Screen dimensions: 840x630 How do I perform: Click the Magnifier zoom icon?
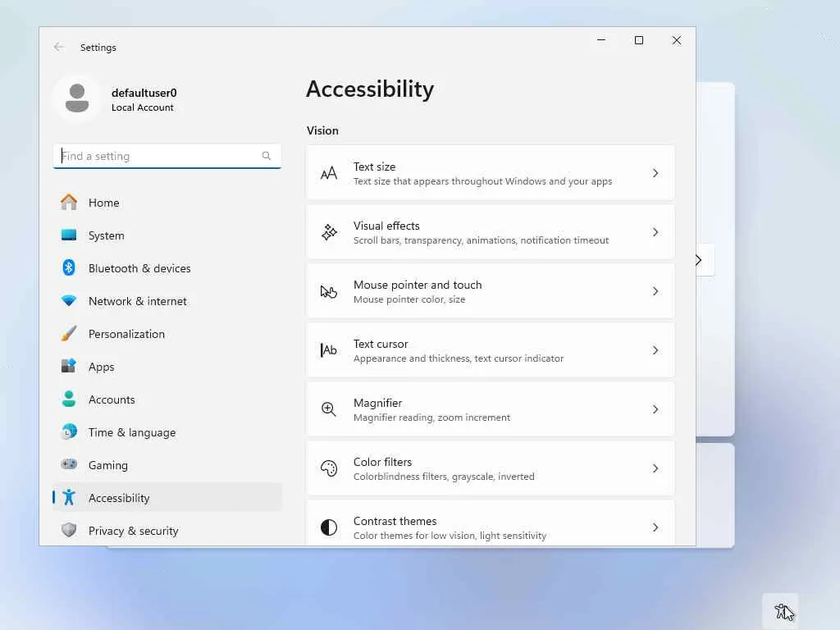click(329, 409)
